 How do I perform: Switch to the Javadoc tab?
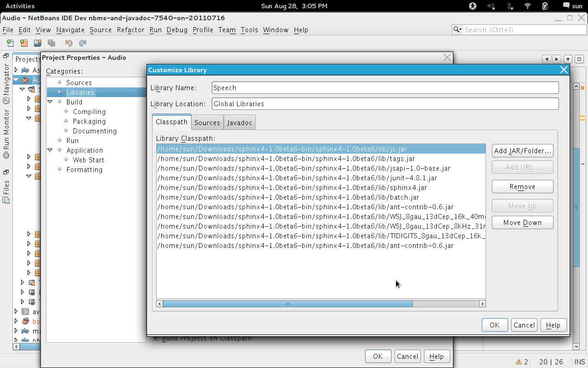(x=239, y=123)
